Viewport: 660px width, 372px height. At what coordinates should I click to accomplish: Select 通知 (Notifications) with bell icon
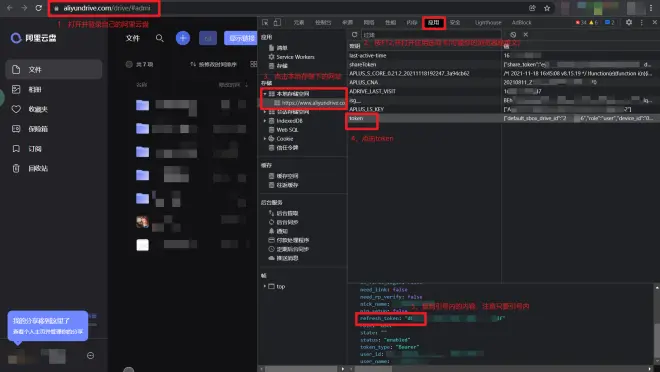pos(278,231)
